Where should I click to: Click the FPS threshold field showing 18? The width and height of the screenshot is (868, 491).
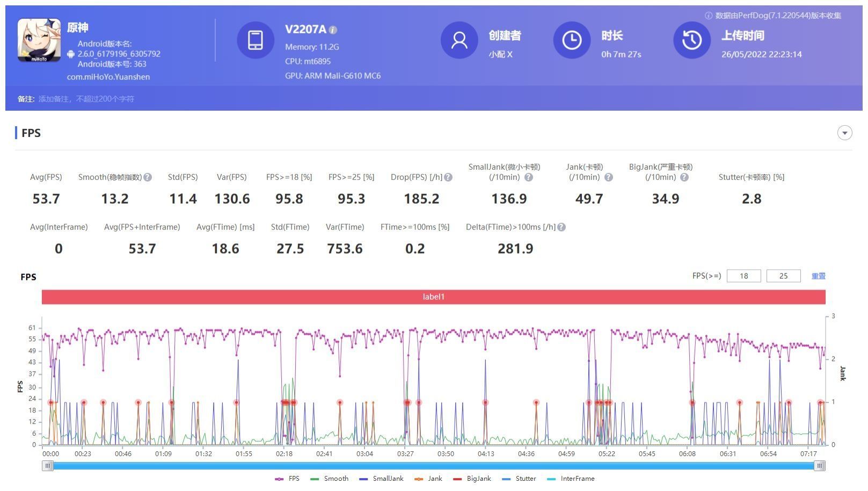(x=744, y=276)
